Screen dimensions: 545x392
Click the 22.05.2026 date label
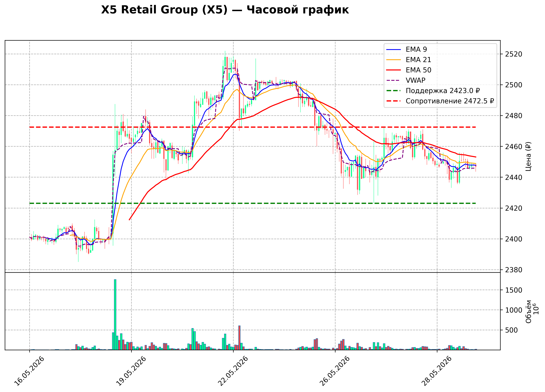(x=233, y=371)
